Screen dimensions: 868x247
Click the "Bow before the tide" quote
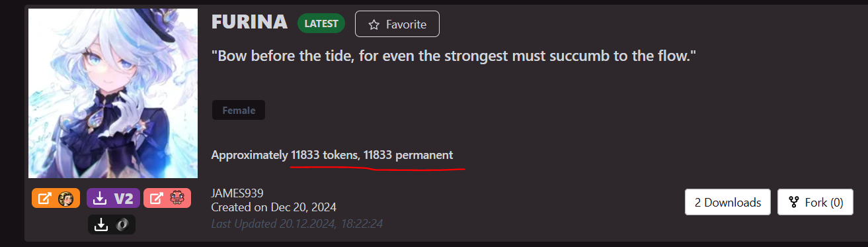pos(454,56)
